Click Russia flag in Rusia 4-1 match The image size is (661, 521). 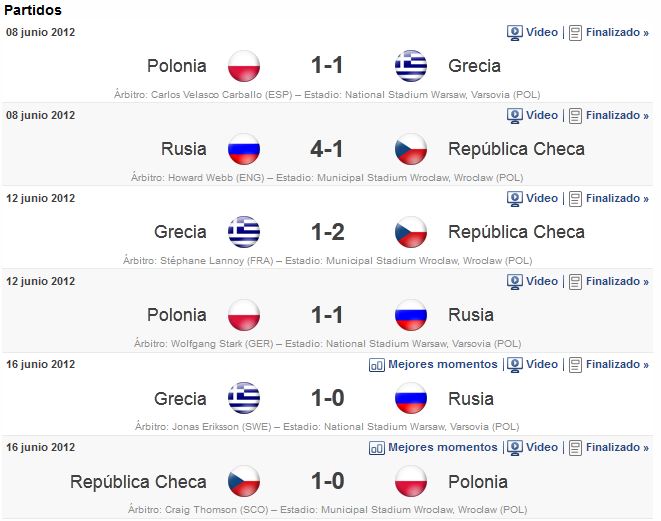(244, 149)
